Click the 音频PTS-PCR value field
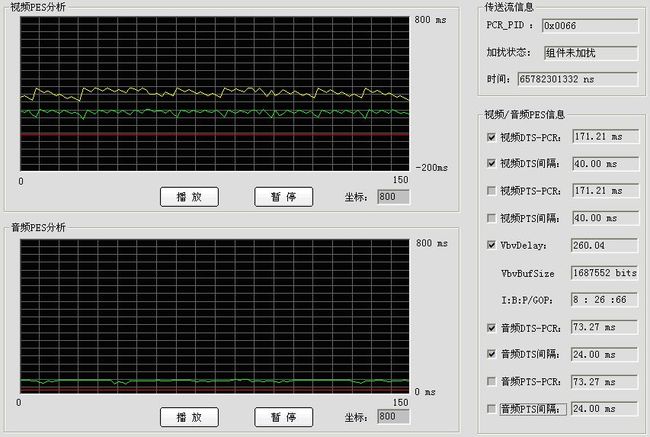Image resolution: width=650 pixels, height=437 pixels. point(604,382)
